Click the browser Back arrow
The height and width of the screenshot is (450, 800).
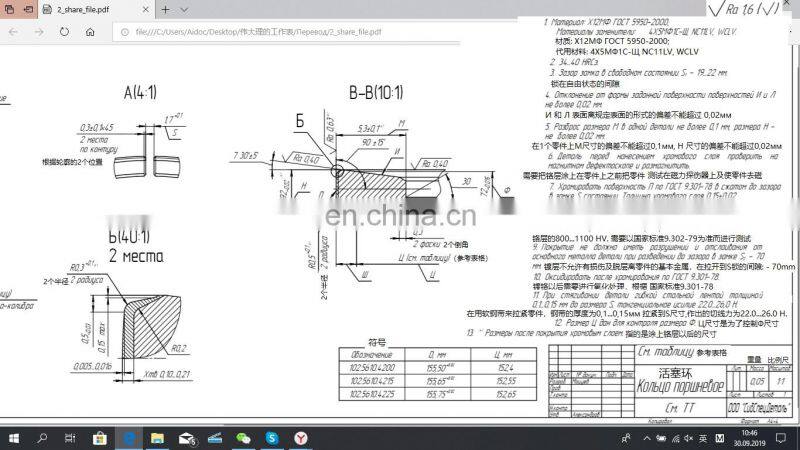12,31
